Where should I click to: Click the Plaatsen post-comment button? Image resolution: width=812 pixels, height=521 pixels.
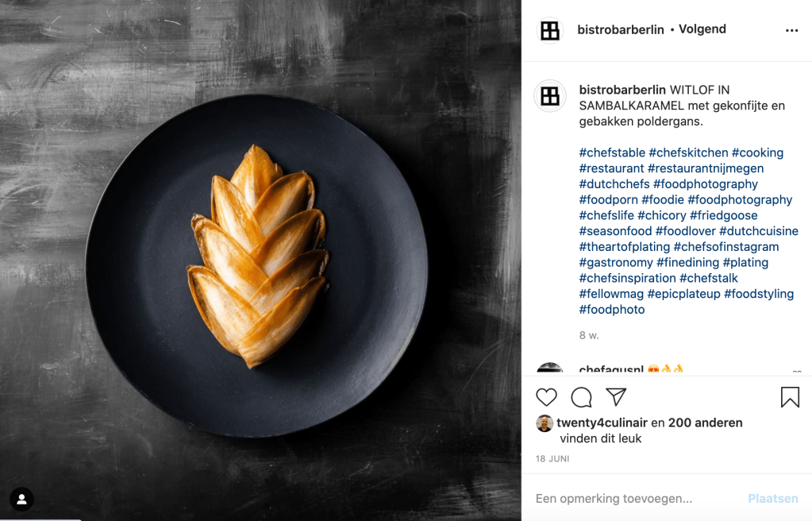(772, 498)
